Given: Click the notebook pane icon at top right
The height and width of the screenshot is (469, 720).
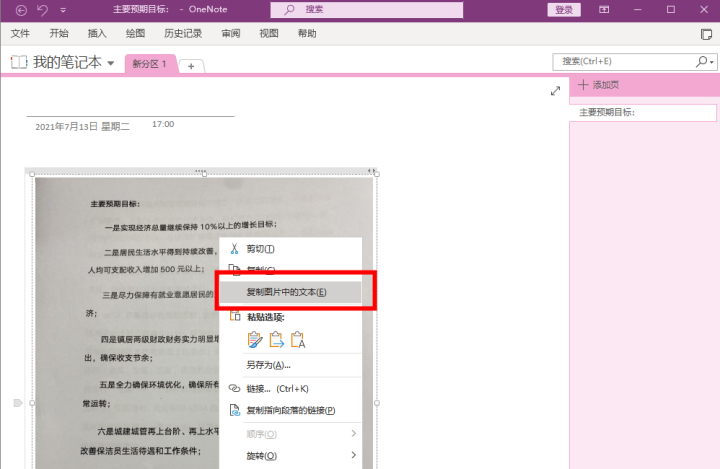Looking at the screenshot, I should point(706,34).
